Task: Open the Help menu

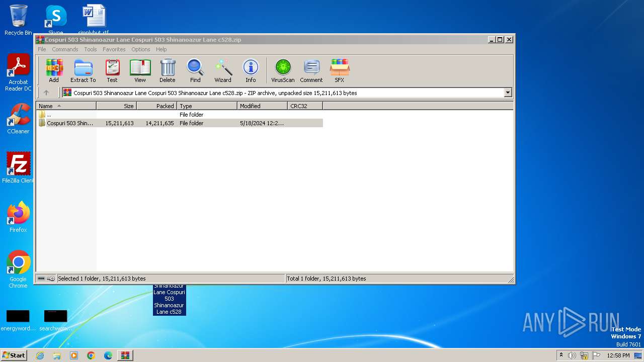Action: point(161,49)
